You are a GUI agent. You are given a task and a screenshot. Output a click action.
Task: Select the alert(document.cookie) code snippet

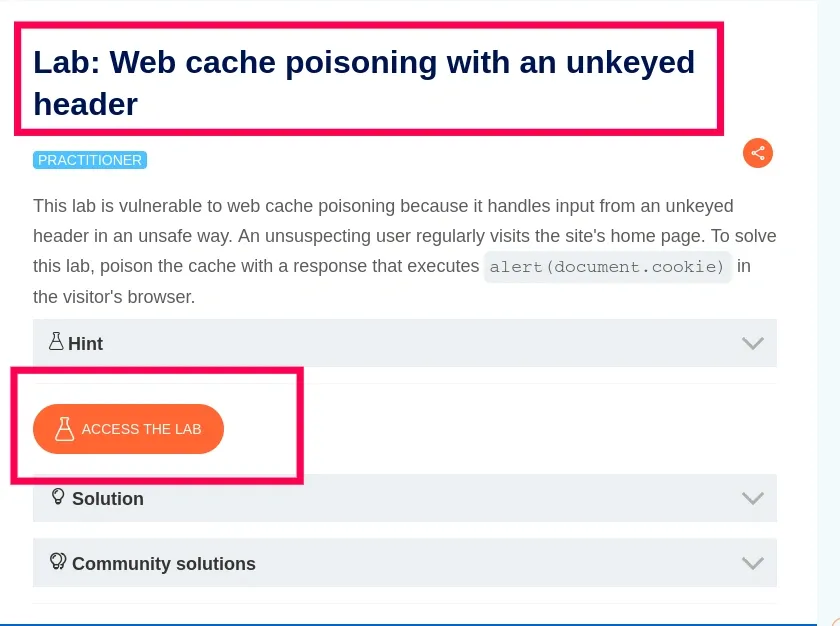coord(607,266)
